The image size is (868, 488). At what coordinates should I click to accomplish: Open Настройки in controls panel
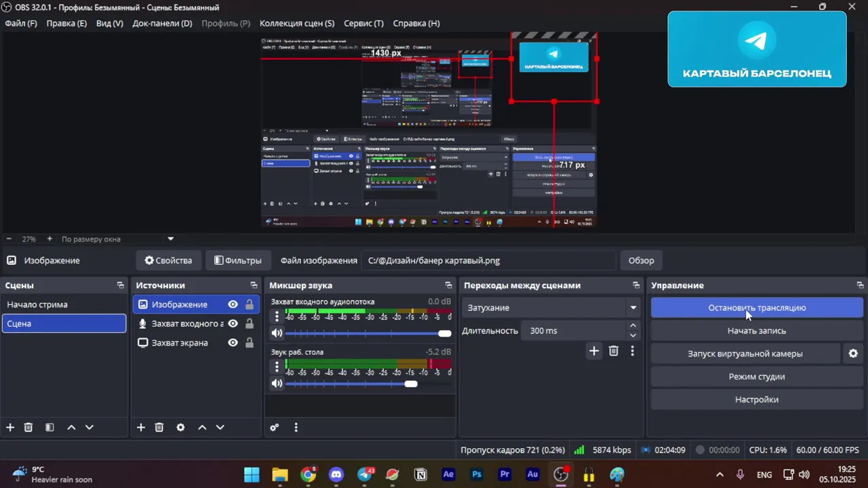coord(757,399)
